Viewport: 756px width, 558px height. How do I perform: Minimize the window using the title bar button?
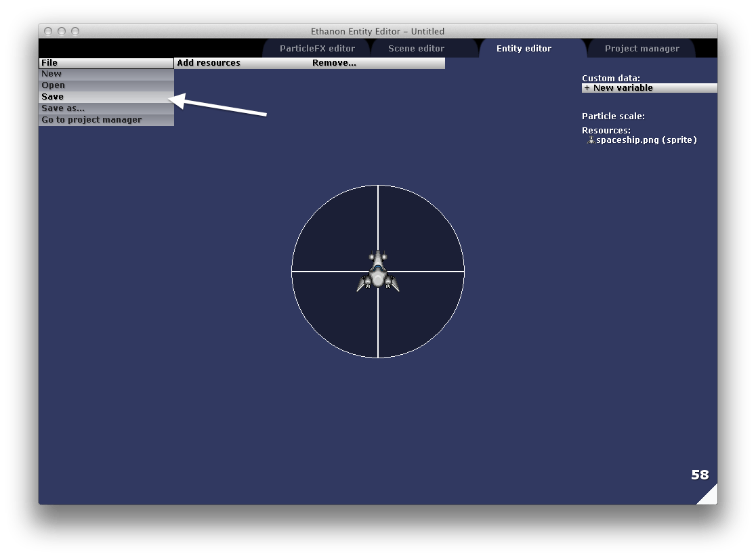(x=62, y=31)
